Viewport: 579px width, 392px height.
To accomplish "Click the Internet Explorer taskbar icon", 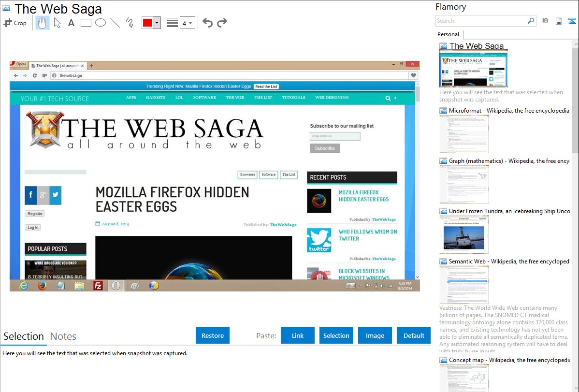I will 24,286.
